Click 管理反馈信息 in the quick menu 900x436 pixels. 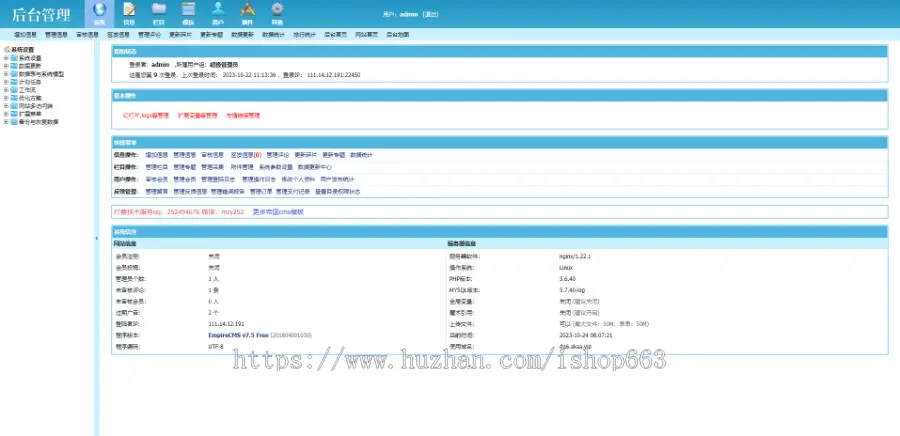point(190,192)
